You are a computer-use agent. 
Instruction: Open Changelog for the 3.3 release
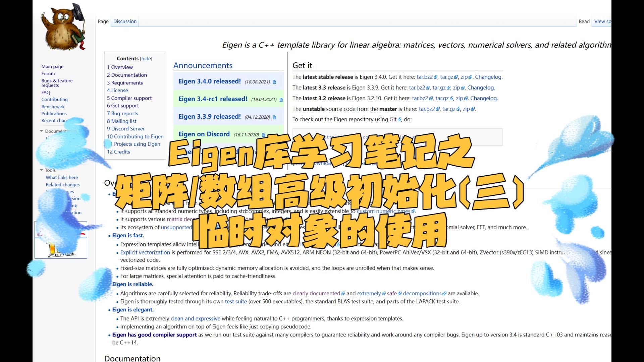pyautogui.click(x=480, y=87)
